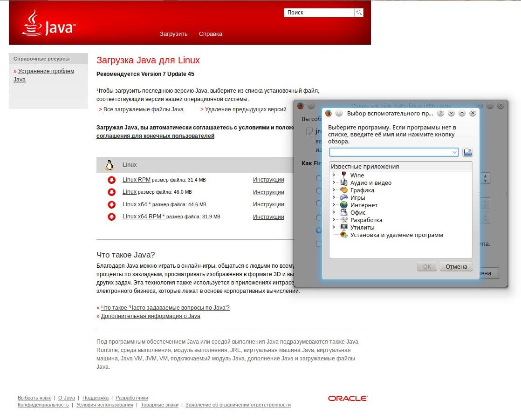This screenshot has width=521, height=420.
Task: Click the round pin button in helper dialog title bar
Action: click(x=339, y=113)
